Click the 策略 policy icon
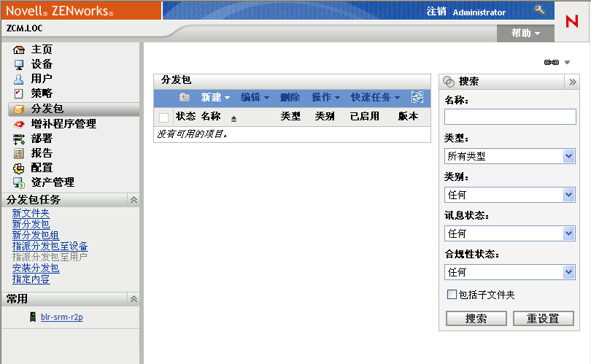The image size is (591, 364). [18, 93]
